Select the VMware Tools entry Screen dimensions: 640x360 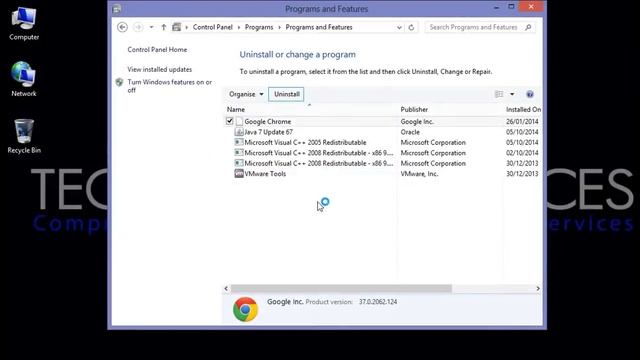pyautogui.click(x=265, y=174)
